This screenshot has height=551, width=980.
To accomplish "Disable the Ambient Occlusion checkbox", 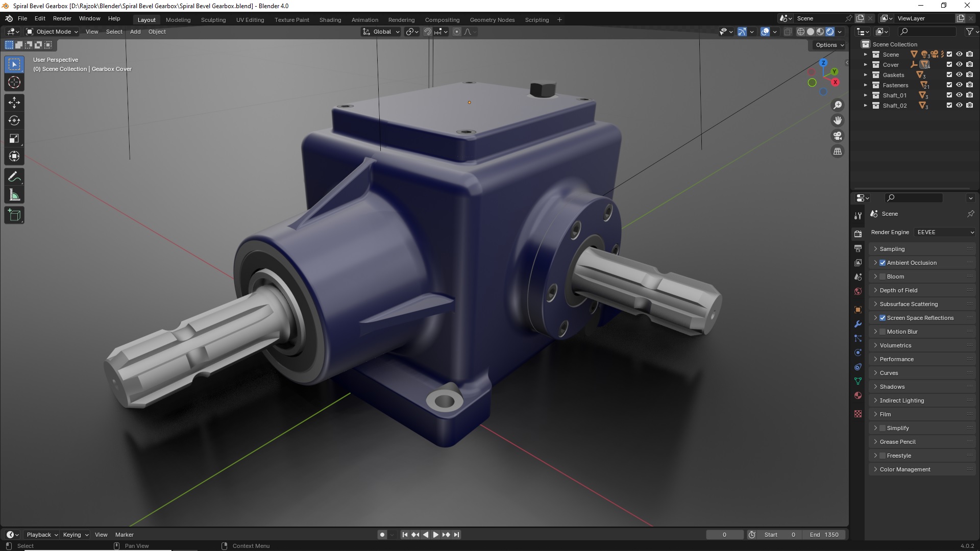I will point(883,263).
